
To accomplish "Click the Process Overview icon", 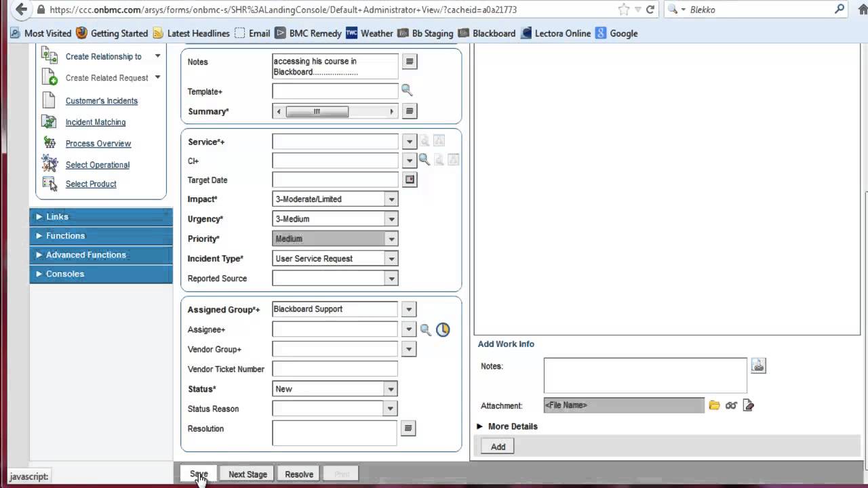I will [x=49, y=143].
